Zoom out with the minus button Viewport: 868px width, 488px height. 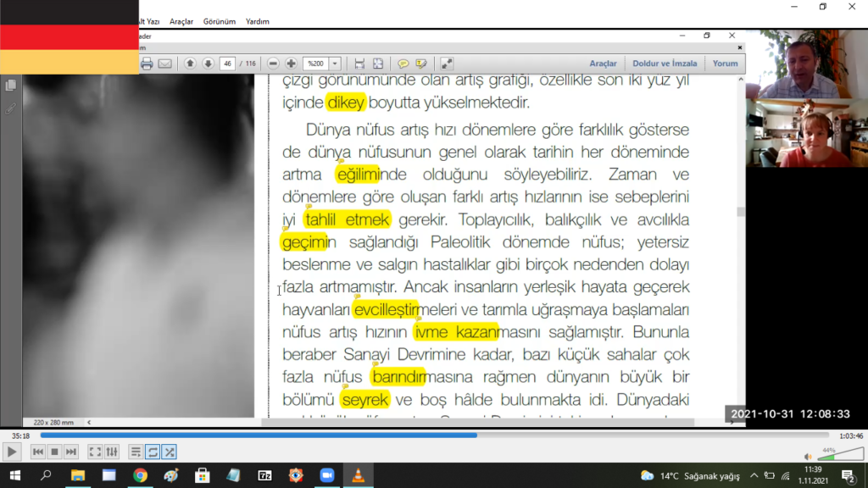[x=273, y=64]
